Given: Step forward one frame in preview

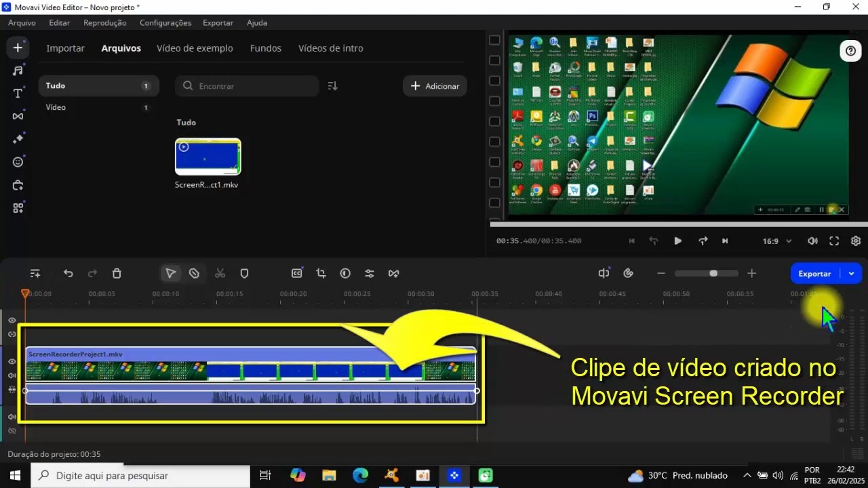Looking at the screenshot, I should coord(703,241).
